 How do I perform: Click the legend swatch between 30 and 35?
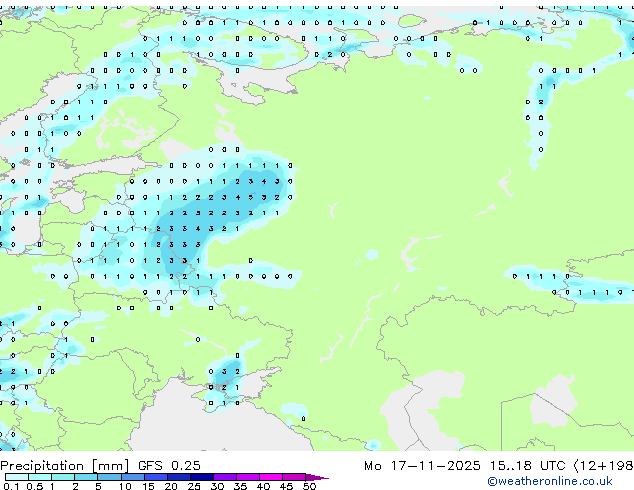pyautogui.click(x=225, y=477)
